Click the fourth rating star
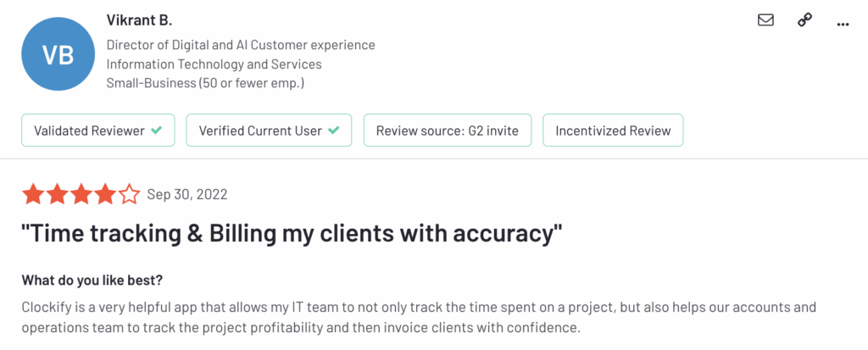Viewport: 868px width, 350px height. (x=106, y=194)
